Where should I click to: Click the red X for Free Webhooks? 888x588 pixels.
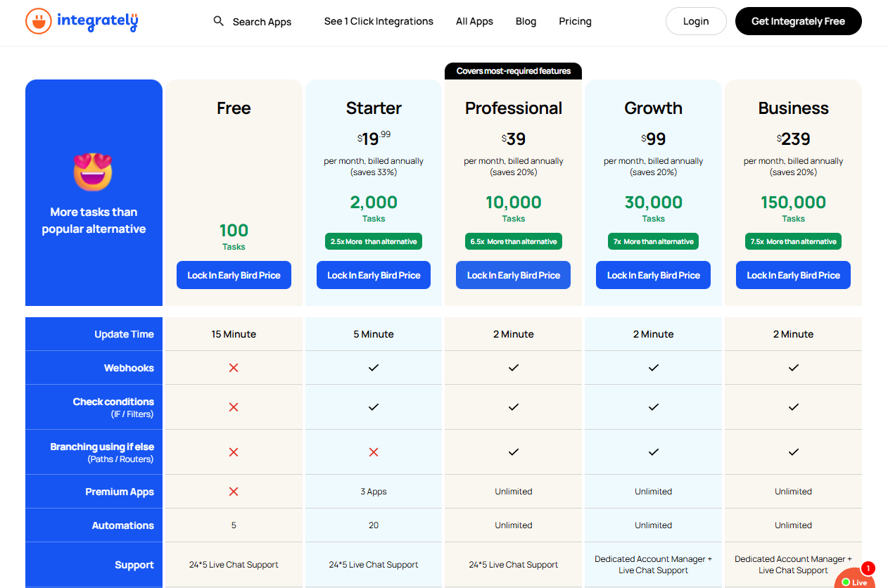[234, 368]
